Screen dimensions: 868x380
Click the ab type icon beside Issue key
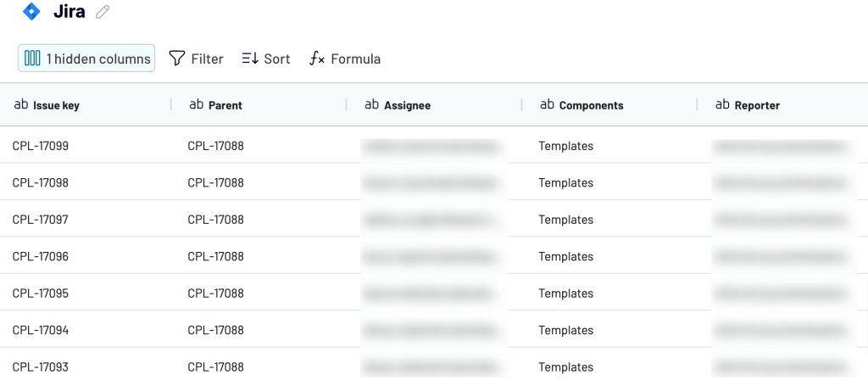21,104
